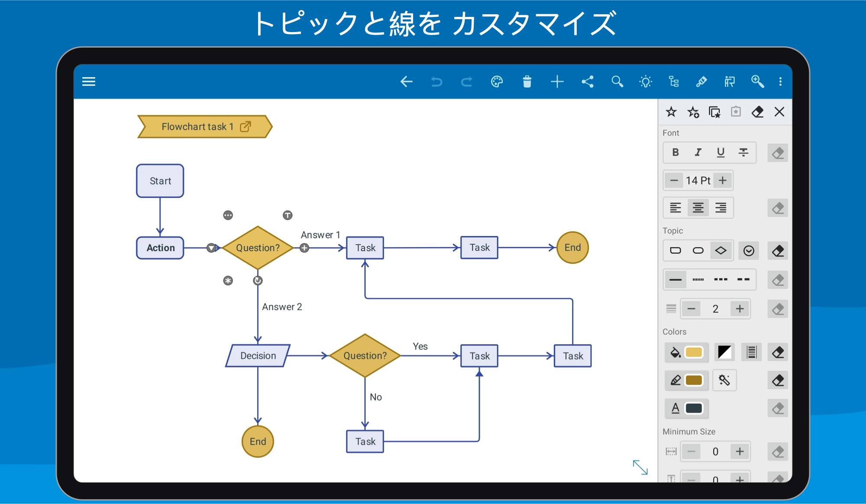
Task: Reset fill color with eraser
Action: coord(778,353)
